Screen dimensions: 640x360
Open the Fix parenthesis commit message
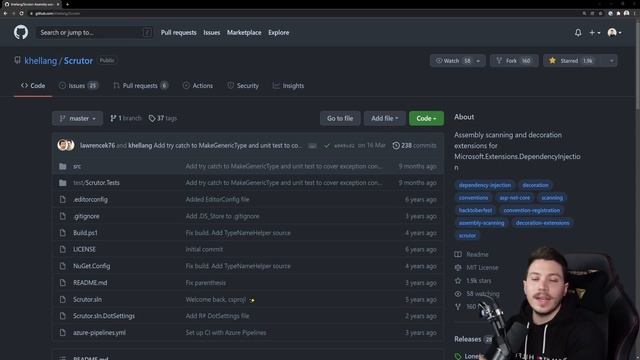[x=205, y=283]
